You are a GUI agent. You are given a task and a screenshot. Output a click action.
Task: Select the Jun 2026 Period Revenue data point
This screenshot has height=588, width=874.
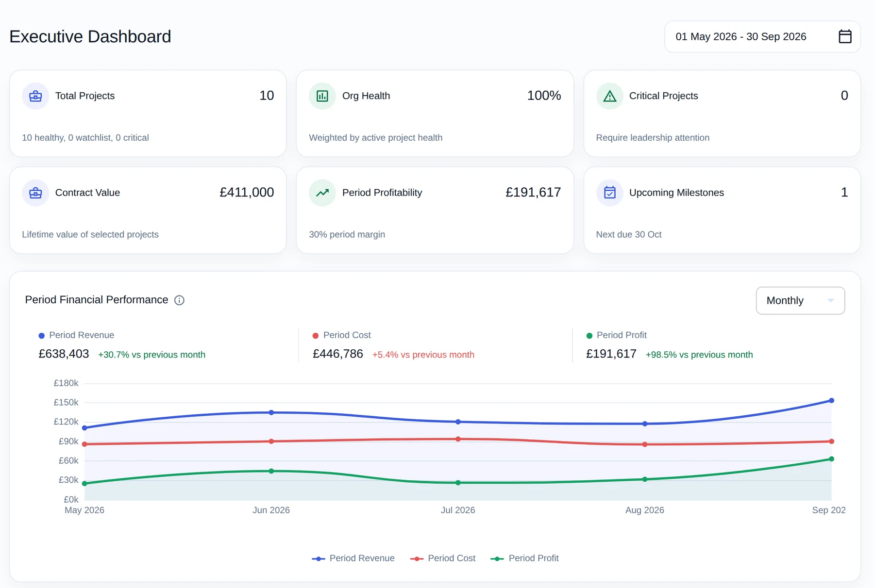coord(271,412)
